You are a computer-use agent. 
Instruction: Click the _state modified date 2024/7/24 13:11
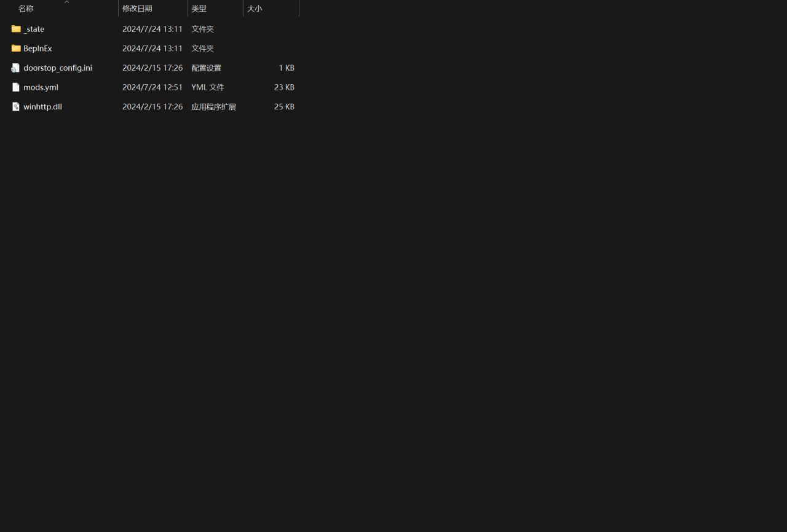152,29
